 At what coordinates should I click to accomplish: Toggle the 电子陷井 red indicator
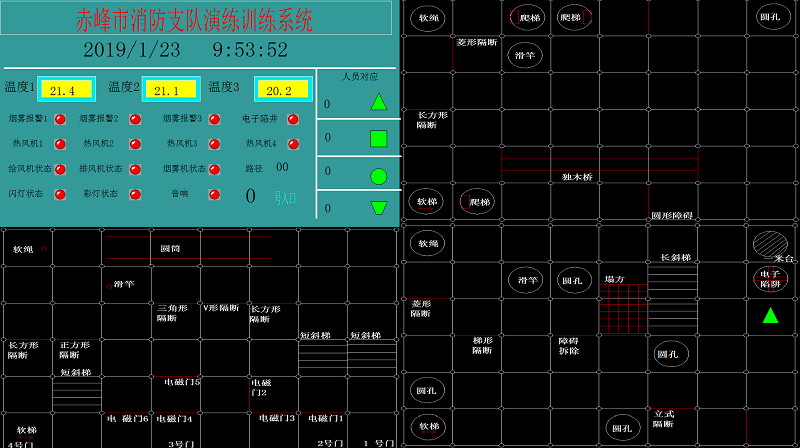293,119
